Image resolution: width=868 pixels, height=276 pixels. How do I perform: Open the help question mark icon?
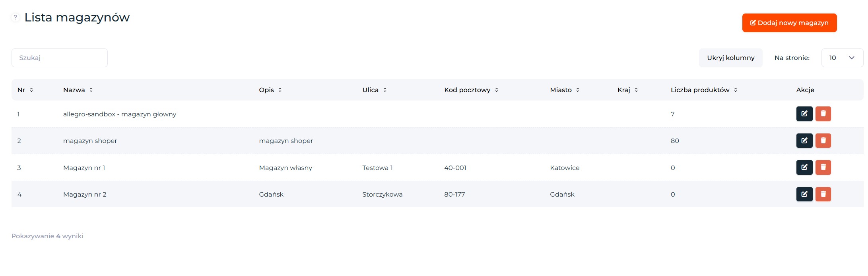(15, 17)
